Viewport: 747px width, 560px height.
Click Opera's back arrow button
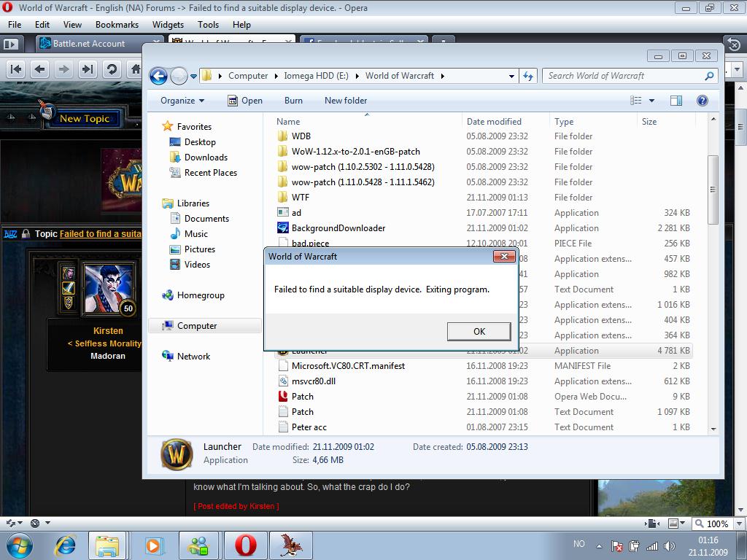(x=40, y=69)
